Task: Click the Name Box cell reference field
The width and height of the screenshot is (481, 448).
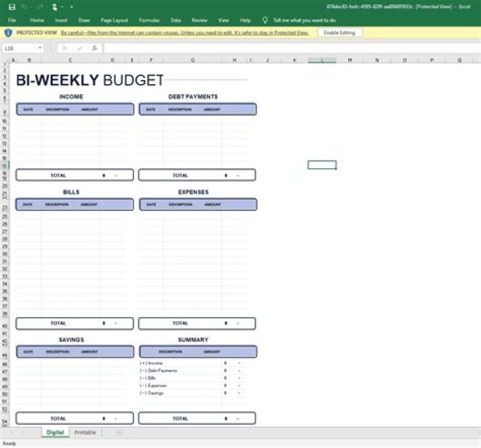Action: click(x=19, y=48)
